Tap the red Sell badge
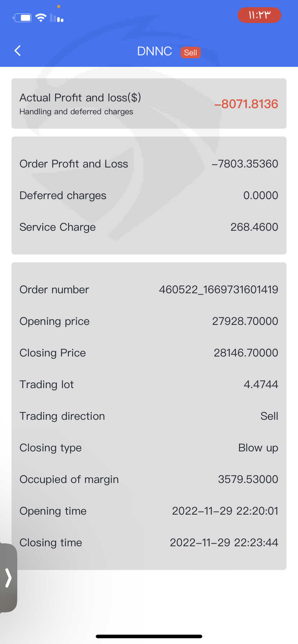Image resolution: width=298 pixels, height=644 pixels. click(x=190, y=52)
